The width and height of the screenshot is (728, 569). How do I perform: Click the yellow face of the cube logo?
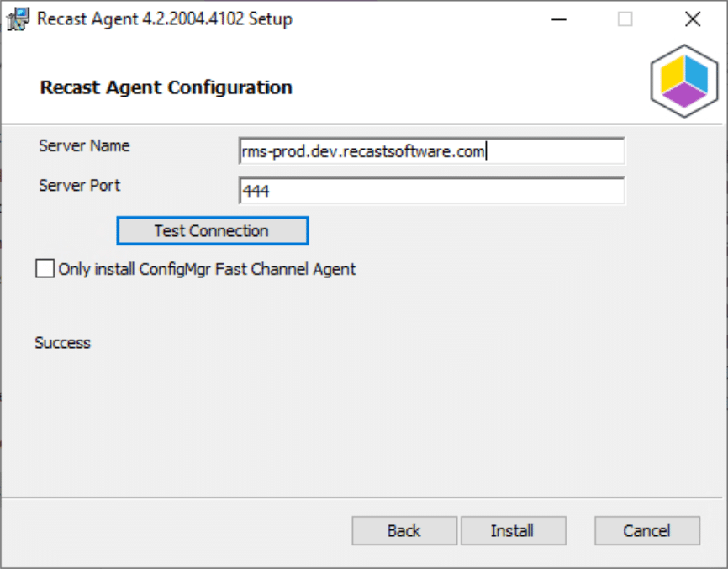point(673,79)
